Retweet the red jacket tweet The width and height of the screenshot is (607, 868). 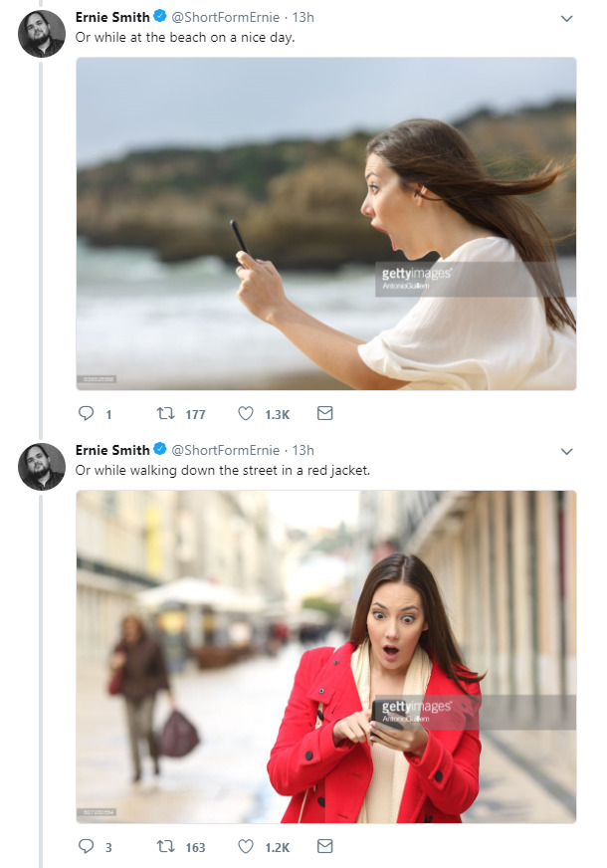pos(167,847)
